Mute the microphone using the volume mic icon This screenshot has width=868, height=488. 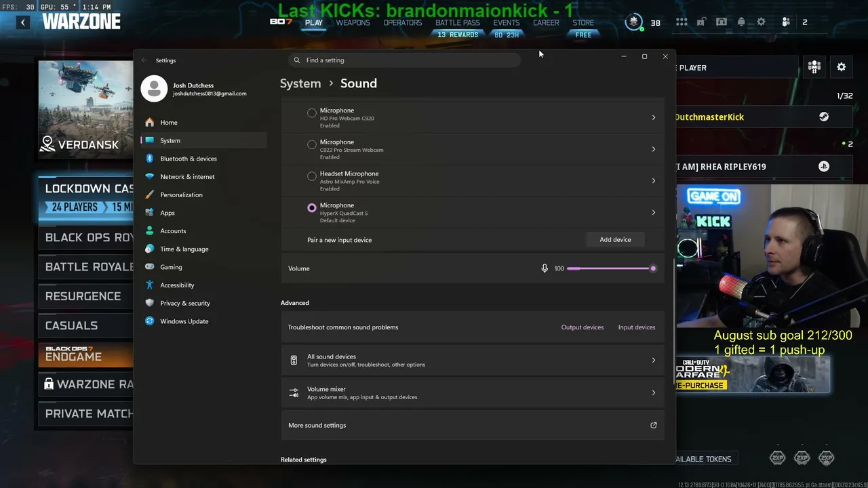point(545,268)
